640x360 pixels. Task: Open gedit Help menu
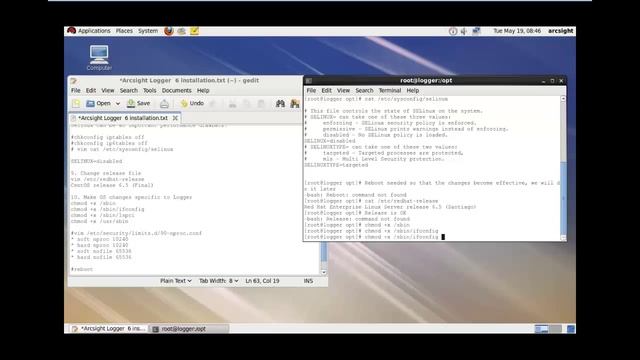coord(203,91)
